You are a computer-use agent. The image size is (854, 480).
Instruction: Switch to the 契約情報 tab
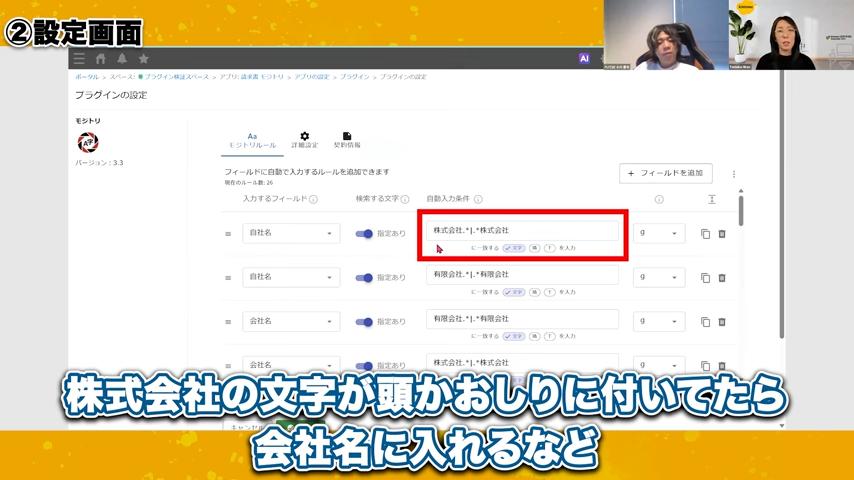point(347,141)
